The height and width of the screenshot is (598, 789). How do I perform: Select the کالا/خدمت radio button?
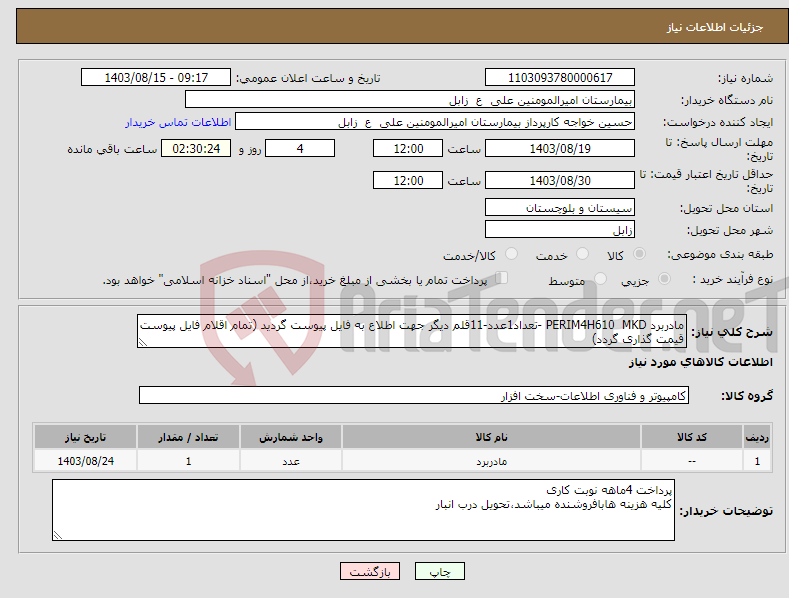pos(511,254)
